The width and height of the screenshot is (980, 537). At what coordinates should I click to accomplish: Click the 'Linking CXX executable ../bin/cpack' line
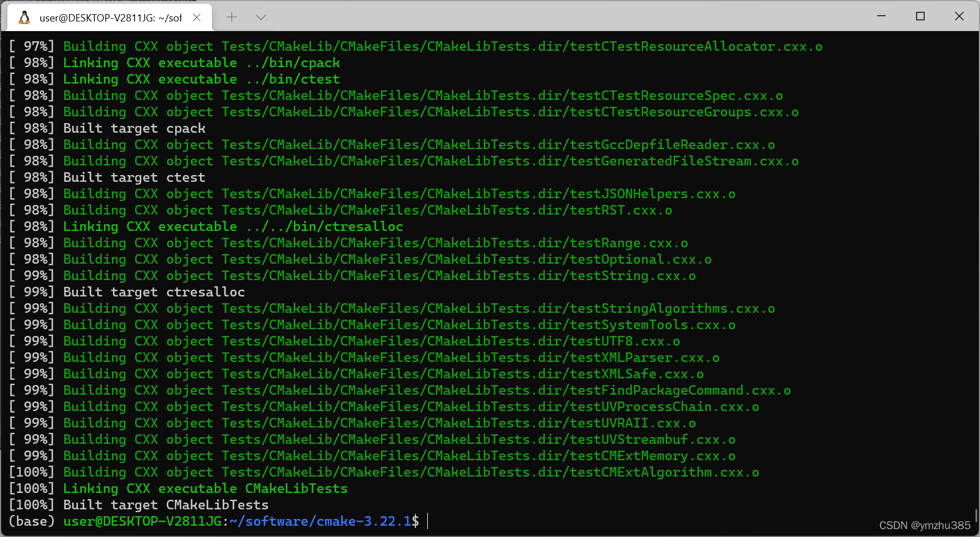(x=175, y=63)
